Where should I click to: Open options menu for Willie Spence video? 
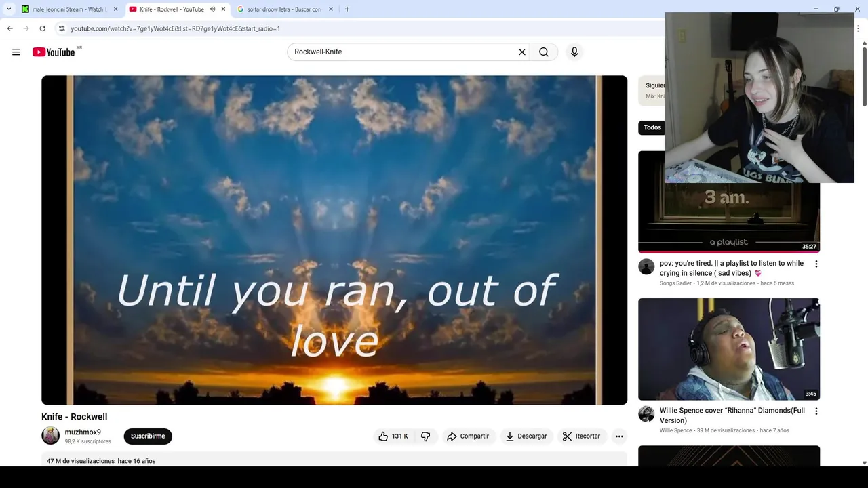point(816,411)
